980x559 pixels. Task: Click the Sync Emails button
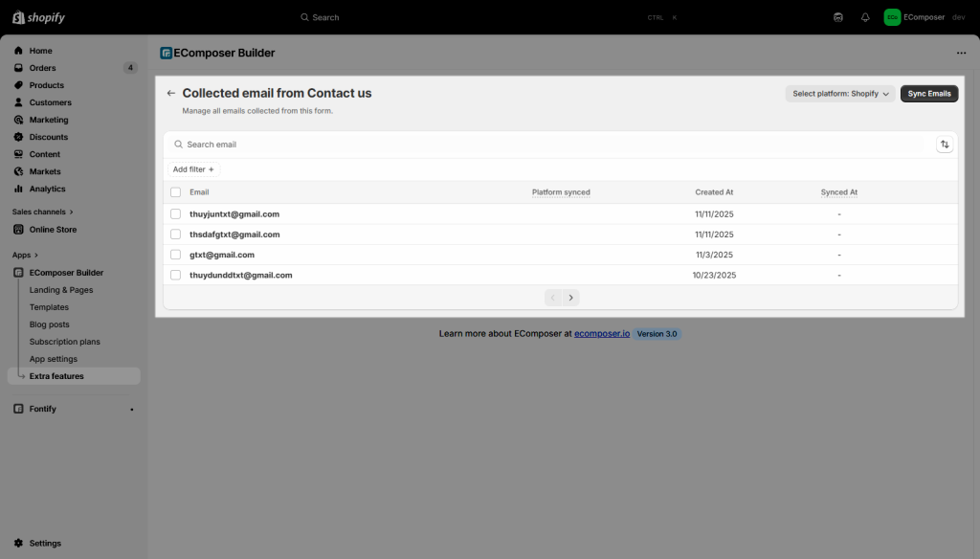point(928,94)
